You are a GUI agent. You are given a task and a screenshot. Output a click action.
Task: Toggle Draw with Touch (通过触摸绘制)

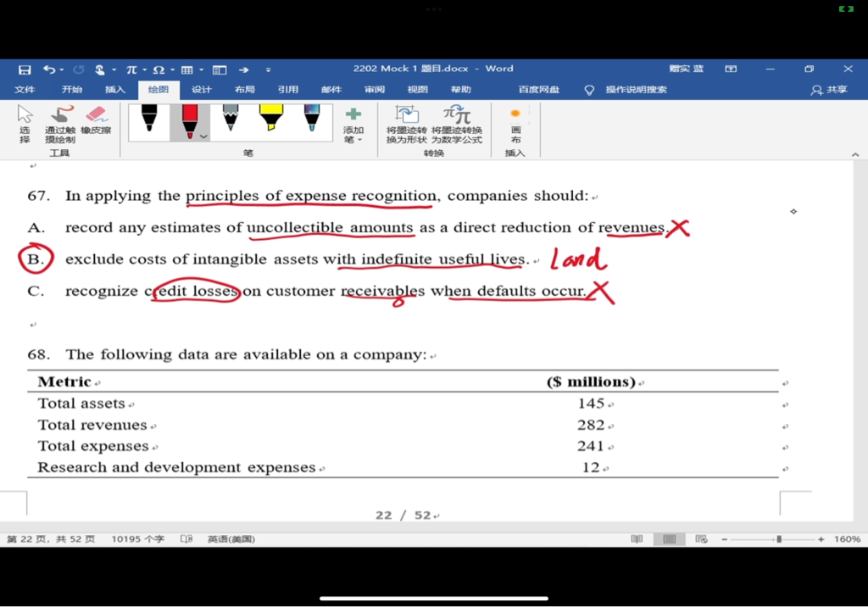[60, 124]
